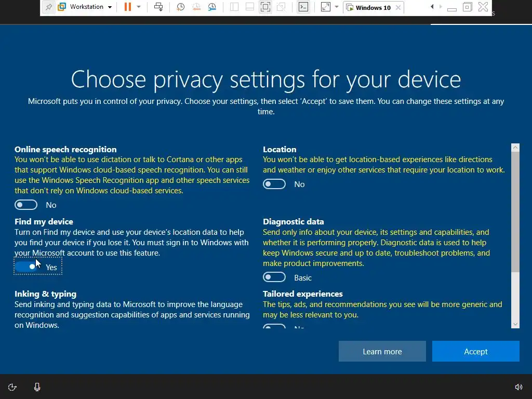The width and height of the screenshot is (532, 399).
Task: Open the Workstation menu
Action: point(85,7)
